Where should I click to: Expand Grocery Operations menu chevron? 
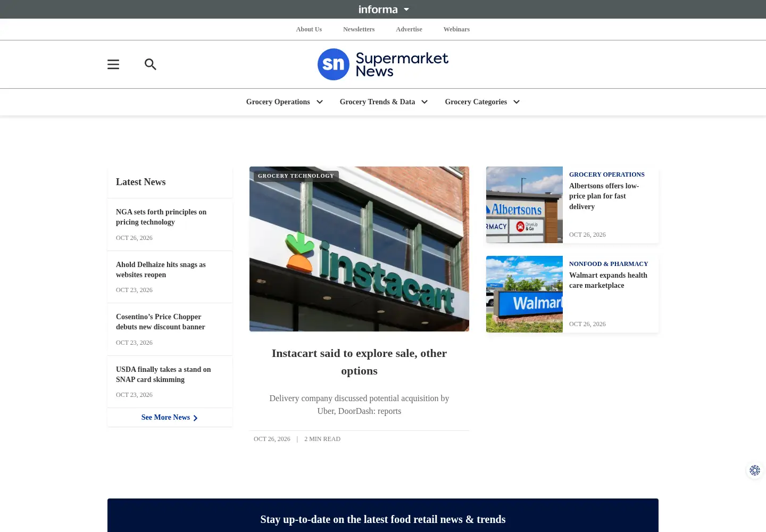[x=320, y=102]
